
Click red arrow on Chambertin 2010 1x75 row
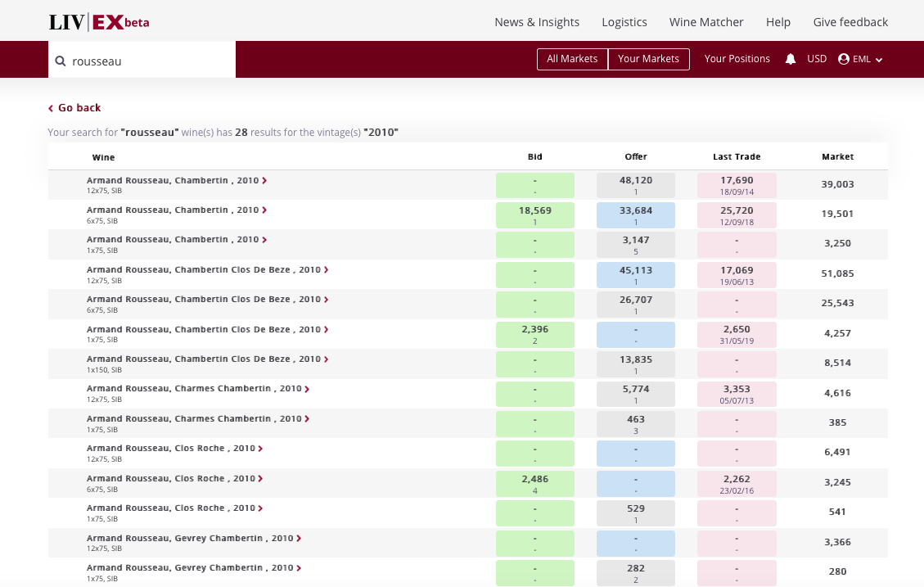[264, 239]
